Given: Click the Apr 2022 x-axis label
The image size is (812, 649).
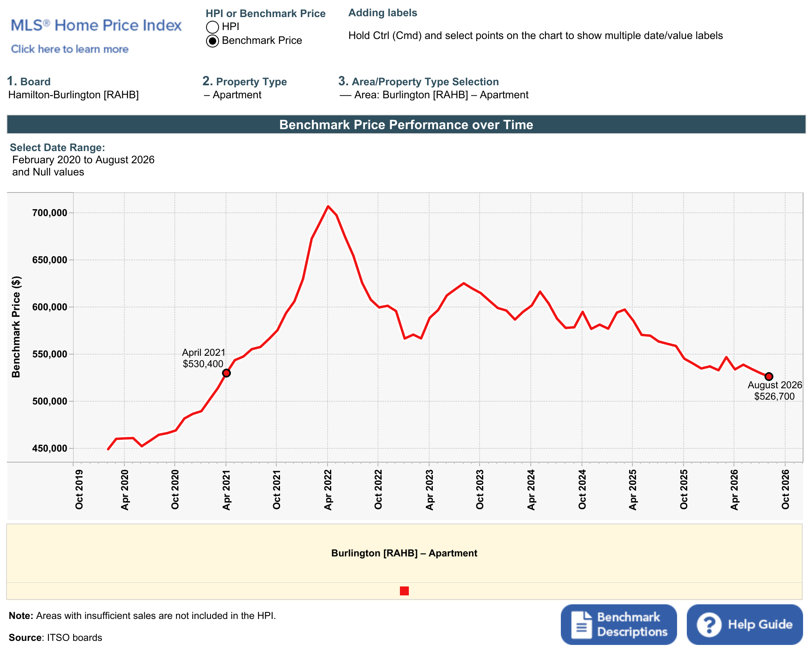Looking at the screenshot, I should tap(328, 489).
